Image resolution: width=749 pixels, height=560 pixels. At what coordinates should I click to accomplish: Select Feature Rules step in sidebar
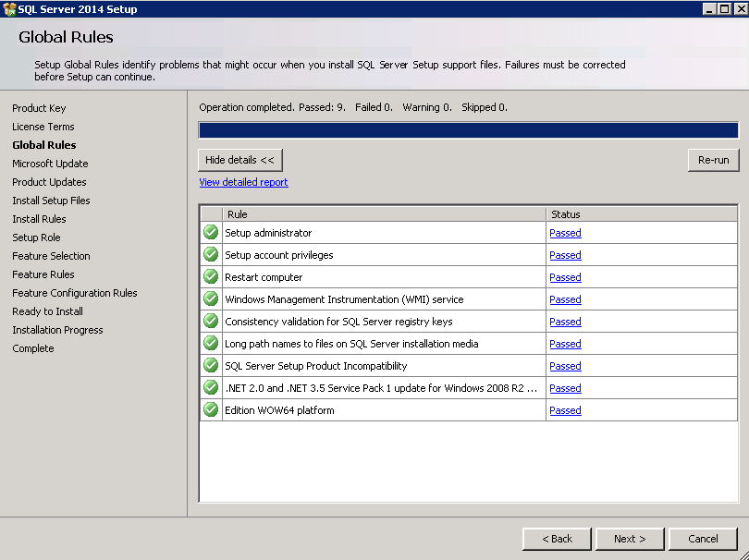click(x=43, y=274)
